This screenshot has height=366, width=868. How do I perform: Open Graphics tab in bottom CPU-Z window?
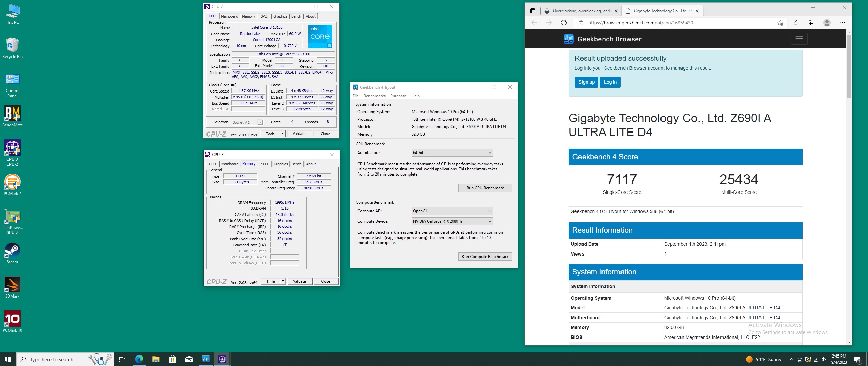tap(281, 164)
